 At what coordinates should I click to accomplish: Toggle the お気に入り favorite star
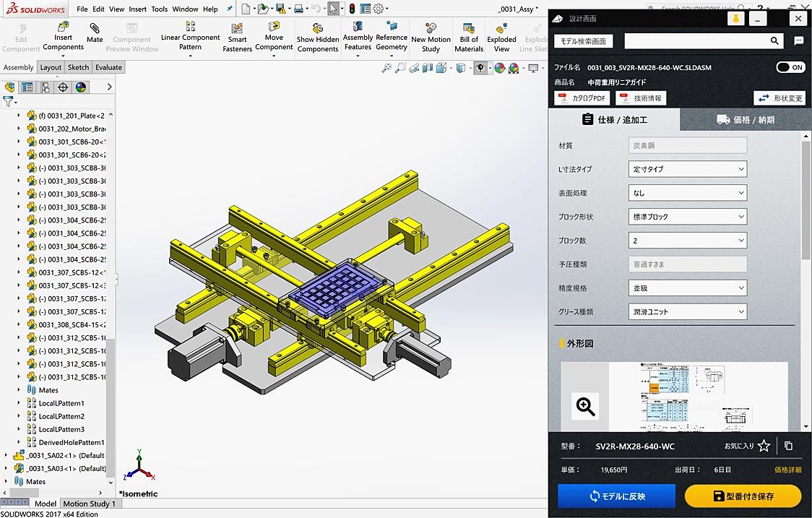point(764,446)
